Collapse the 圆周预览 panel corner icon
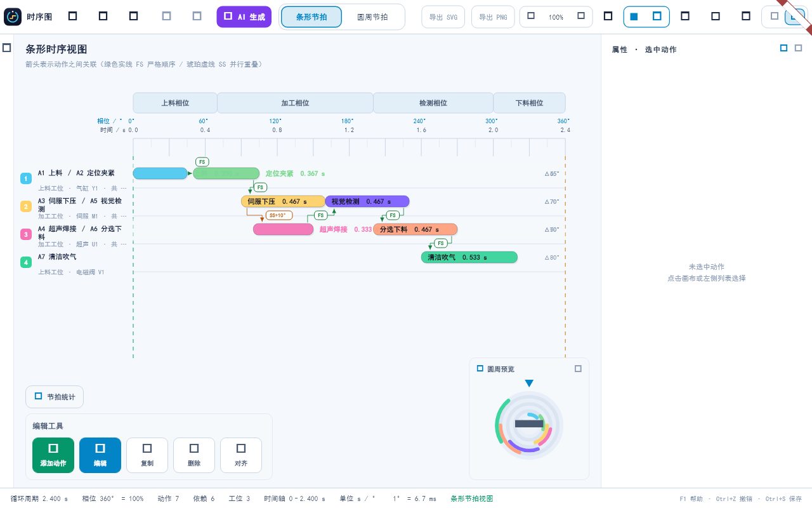 [578, 368]
